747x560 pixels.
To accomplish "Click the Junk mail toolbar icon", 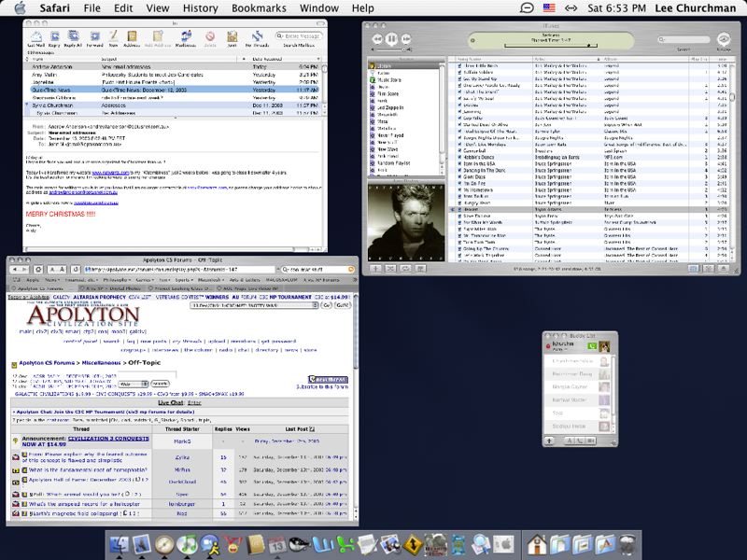I will 231,38.
